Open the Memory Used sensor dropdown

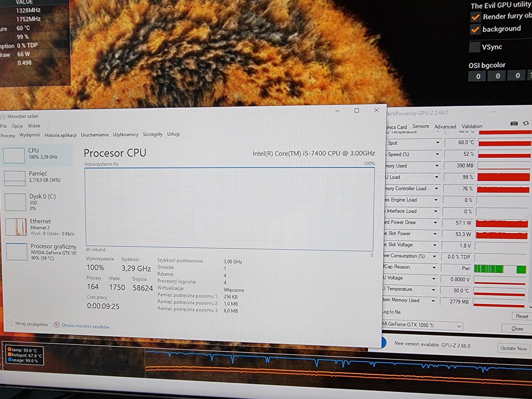coord(437,165)
